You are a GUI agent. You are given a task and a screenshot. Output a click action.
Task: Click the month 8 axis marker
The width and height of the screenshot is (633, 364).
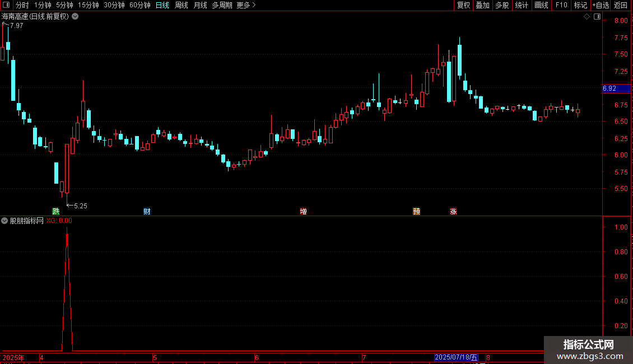pos(488,357)
